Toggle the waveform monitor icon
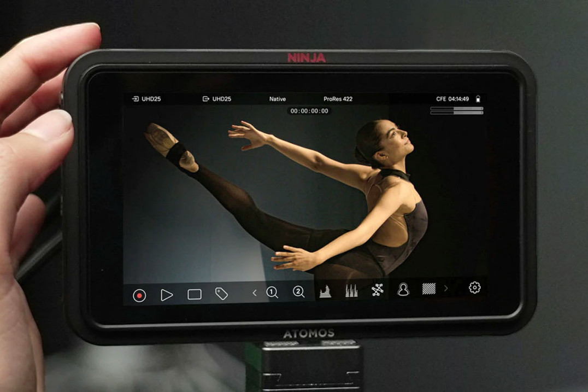 pos(325,291)
